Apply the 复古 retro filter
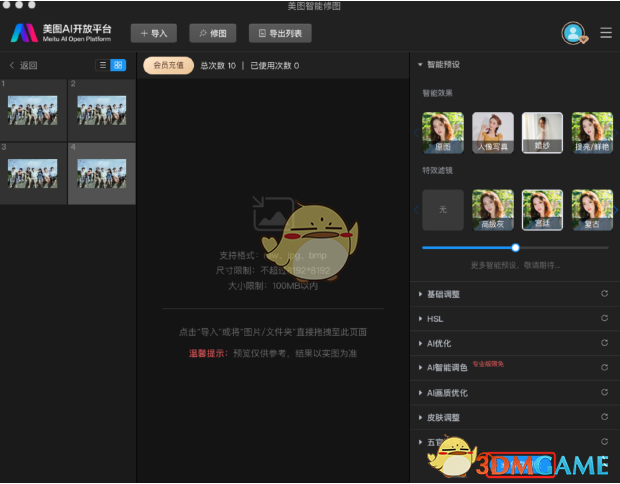 point(592,210)
